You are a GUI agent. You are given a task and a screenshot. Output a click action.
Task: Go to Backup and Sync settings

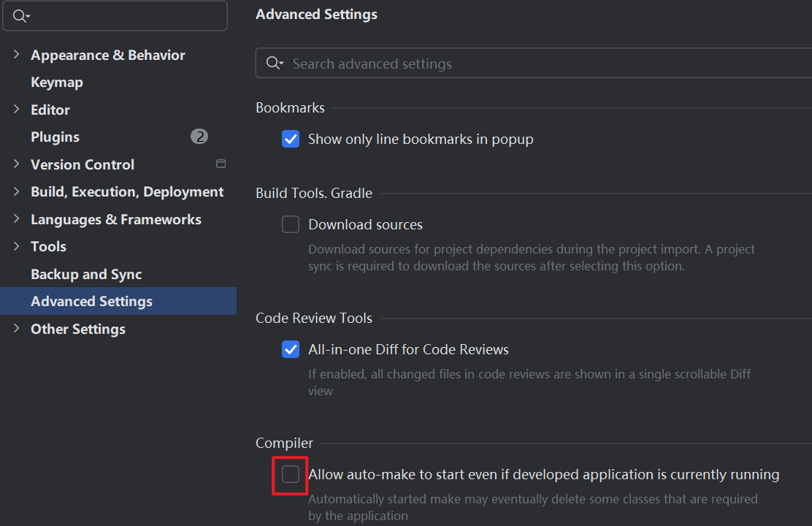click(86, 274)
